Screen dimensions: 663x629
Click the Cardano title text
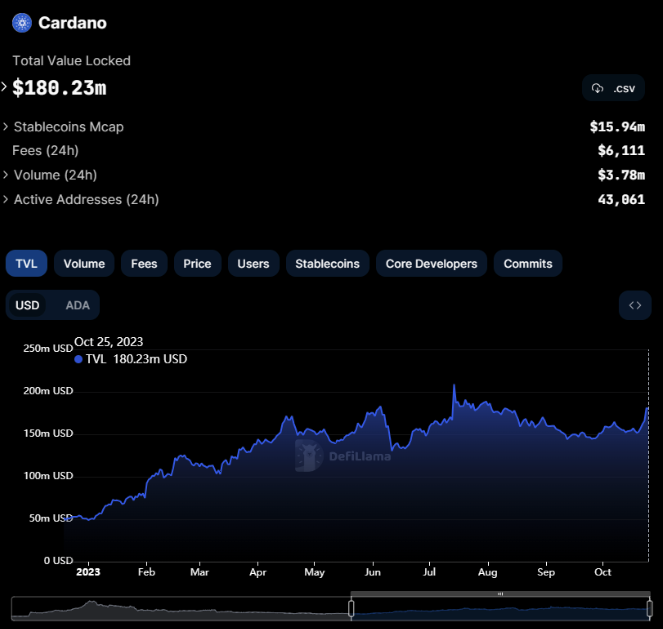coord(72,23)
